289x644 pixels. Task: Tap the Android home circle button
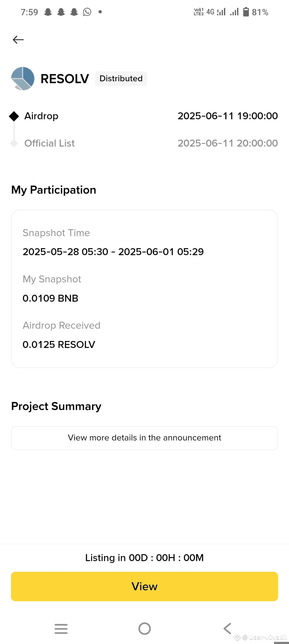[x=144, y=628]
